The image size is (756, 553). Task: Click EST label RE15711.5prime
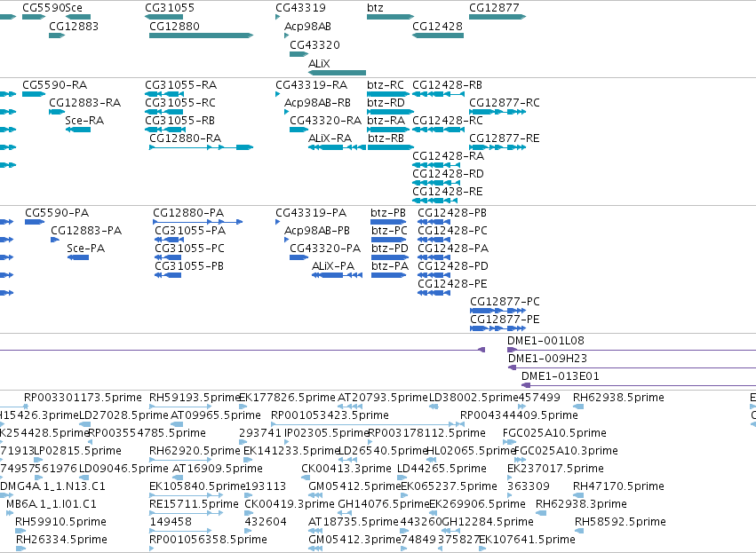pyautogui.click(x=194, y=504)
